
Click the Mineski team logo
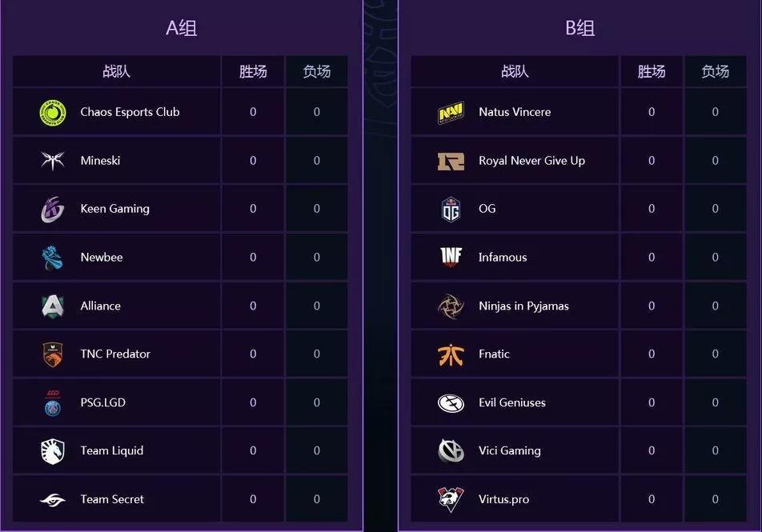[x=53, y=160]
